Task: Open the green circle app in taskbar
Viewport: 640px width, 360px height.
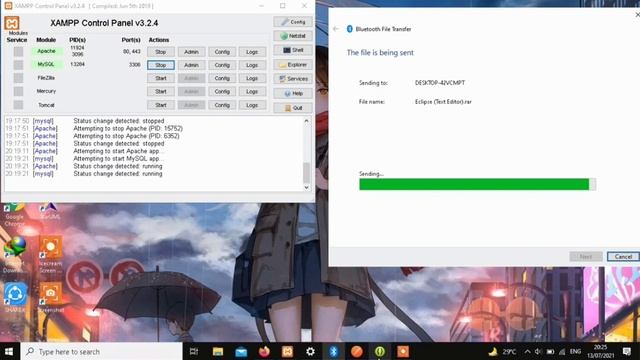Action: point(380,351)
